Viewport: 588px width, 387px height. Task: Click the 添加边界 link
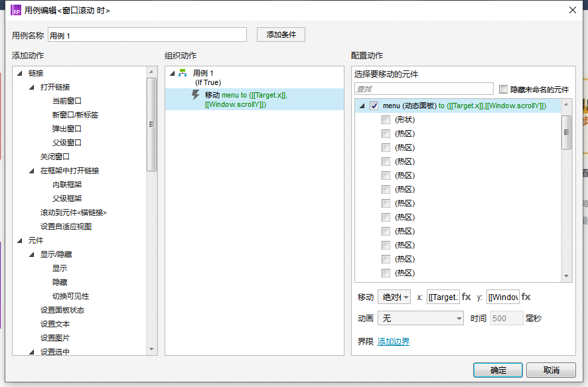click(x=394, y=342)
